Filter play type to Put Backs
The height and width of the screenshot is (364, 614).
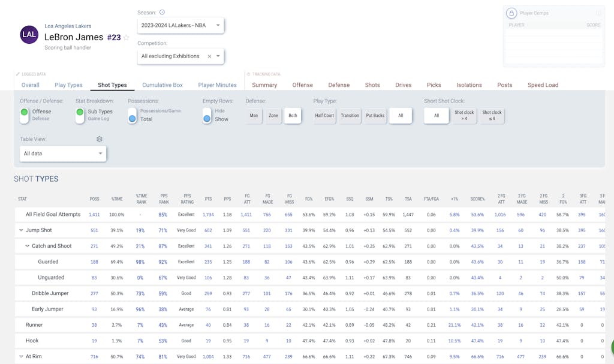[375, 116]
